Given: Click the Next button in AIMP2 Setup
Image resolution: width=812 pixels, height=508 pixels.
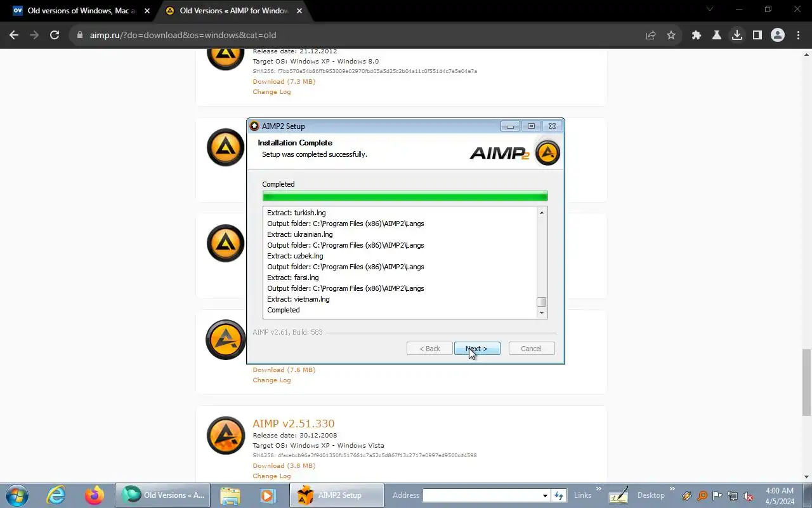Looking at the screenshot, I should [x=477, y=349].
